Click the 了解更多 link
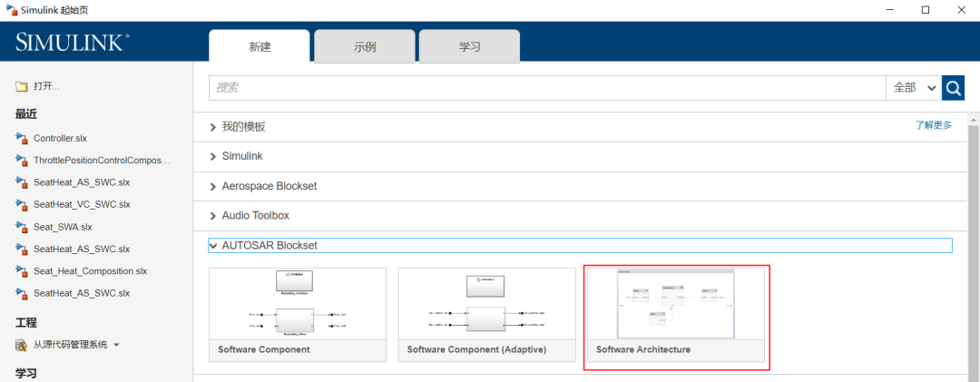This screenshot has width=980, height=382. [933, 125]
